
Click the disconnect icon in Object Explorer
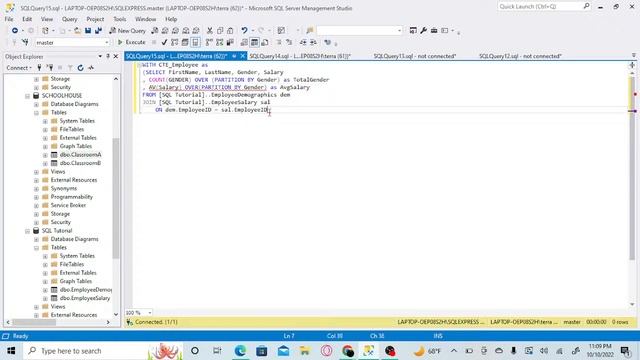[50, 68]
